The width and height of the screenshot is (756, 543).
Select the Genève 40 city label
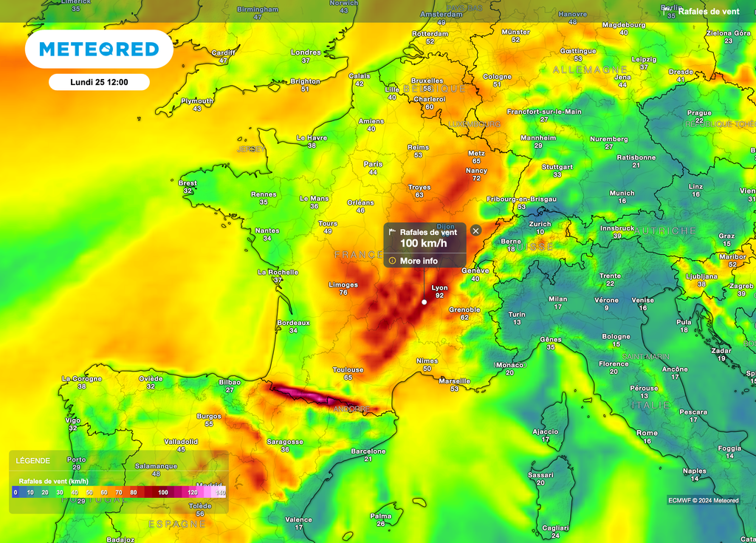tap(475, 274)
